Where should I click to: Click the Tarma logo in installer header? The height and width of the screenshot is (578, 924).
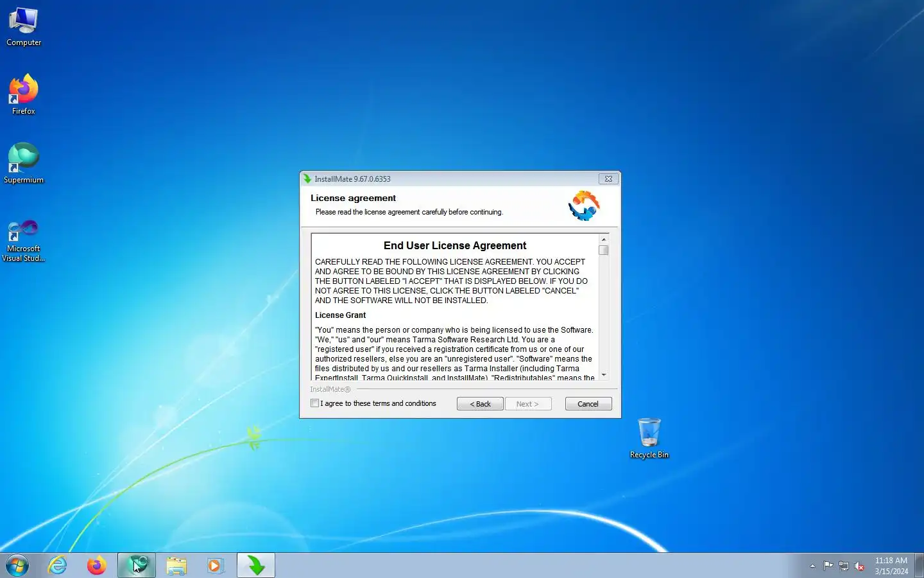pos(584,206)
